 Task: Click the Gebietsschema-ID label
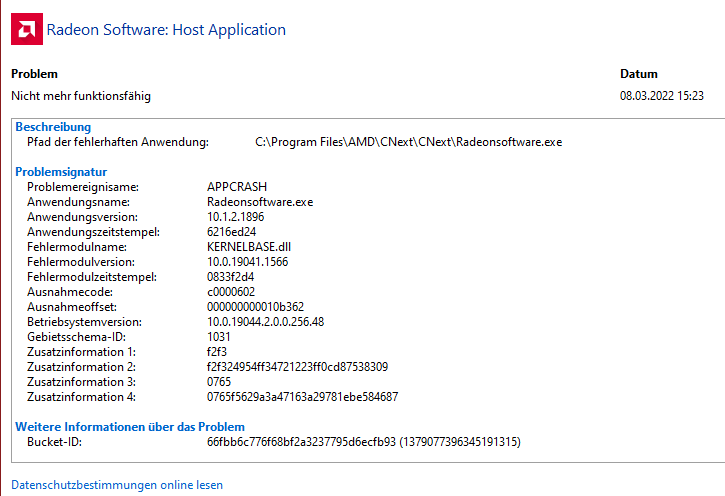pos(76,337)
